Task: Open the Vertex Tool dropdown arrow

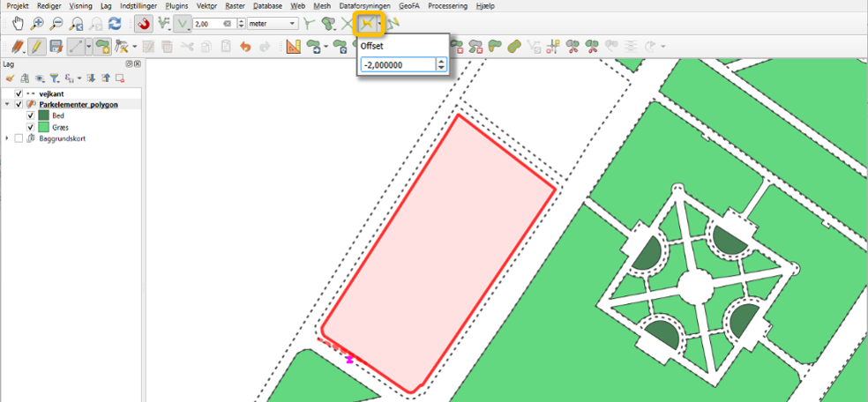Action: point(135,47)
